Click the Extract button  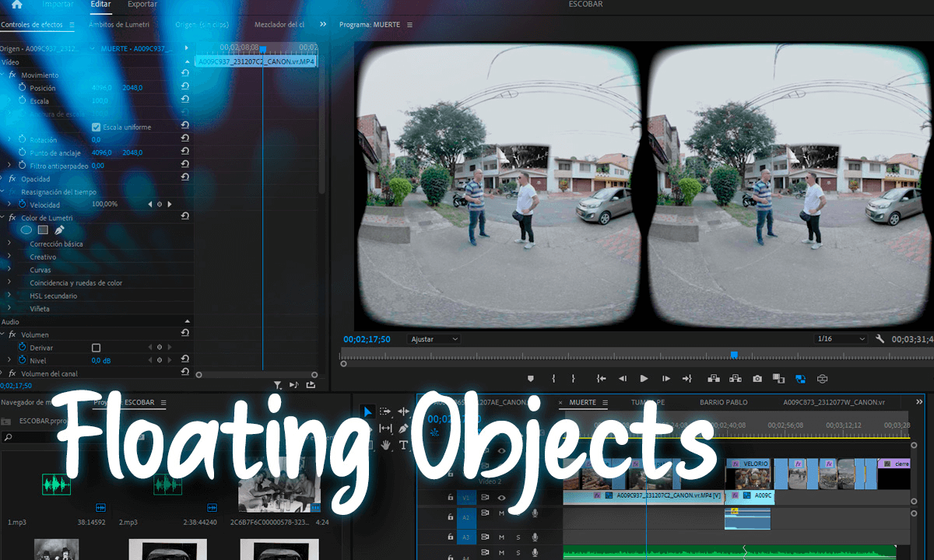(735, 379)
